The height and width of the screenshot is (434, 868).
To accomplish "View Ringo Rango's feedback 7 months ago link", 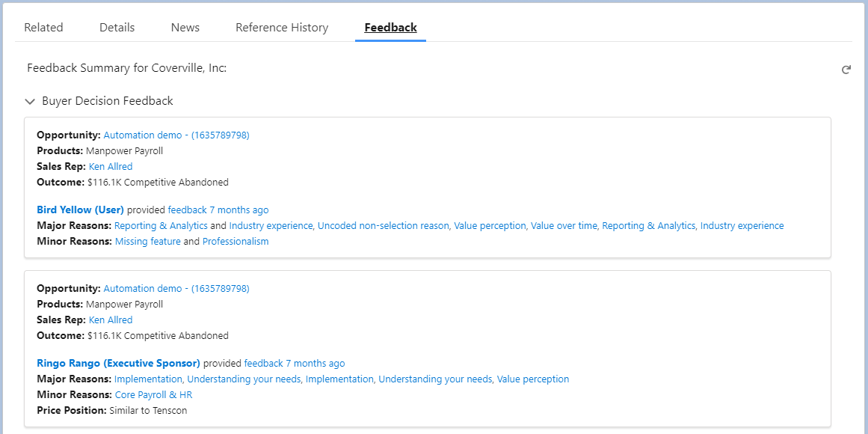I will 295,364.
